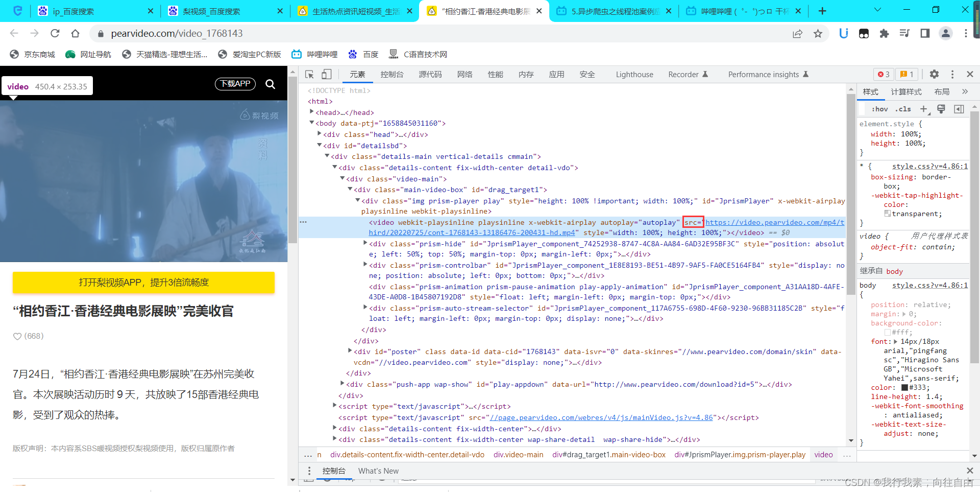Click the 下载APP button
Viewport: 980px width, 492px height.
click(x=235, y=84)
